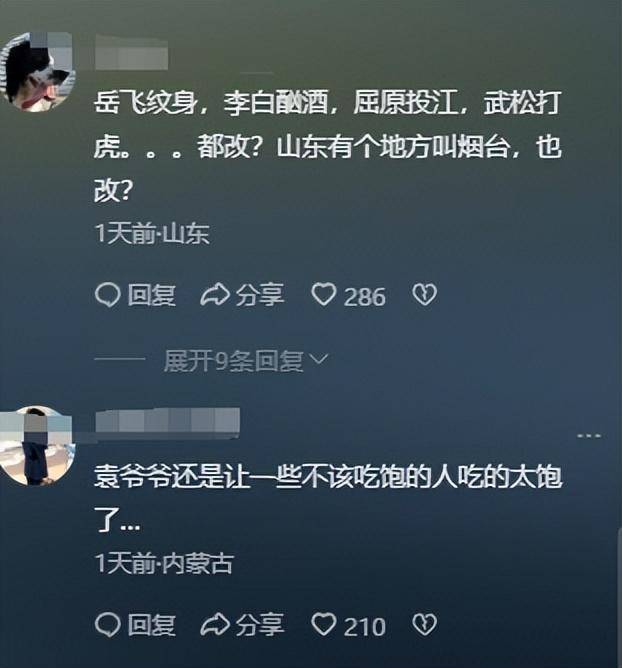Click the 210 like count

365,627
